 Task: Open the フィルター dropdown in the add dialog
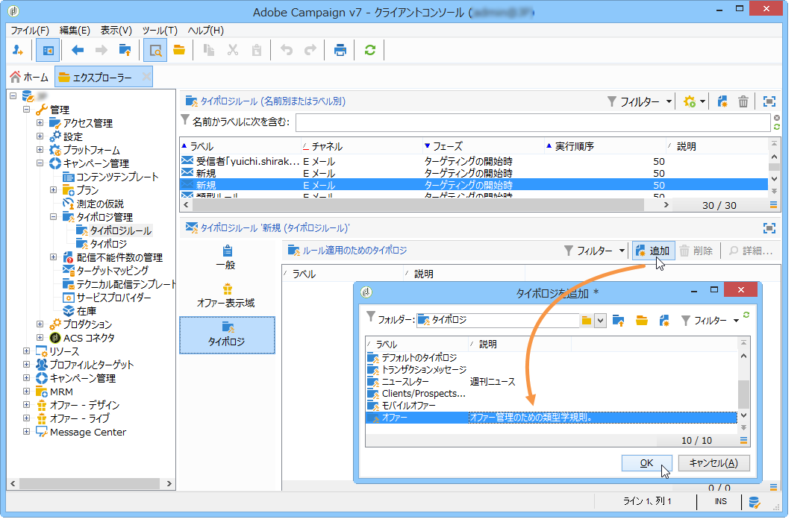710,321
